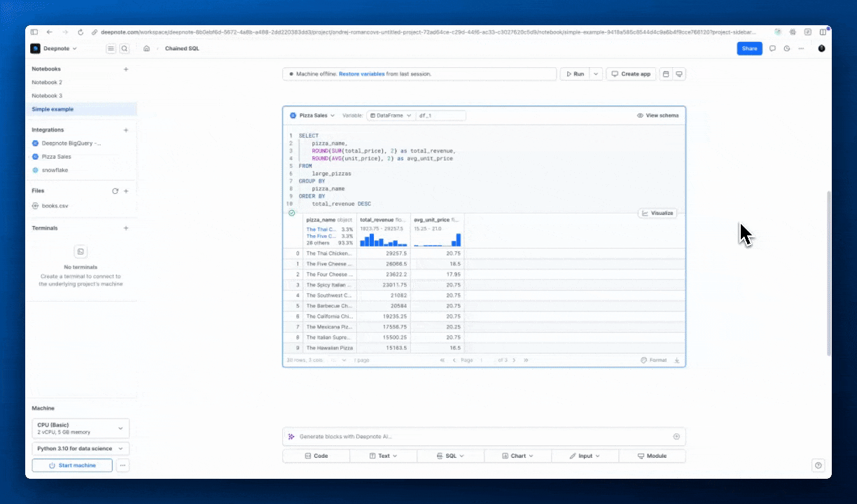Expand the Run button dropdown arrow
This screenshot has width=857, height=504.
[x=596, y=73]
